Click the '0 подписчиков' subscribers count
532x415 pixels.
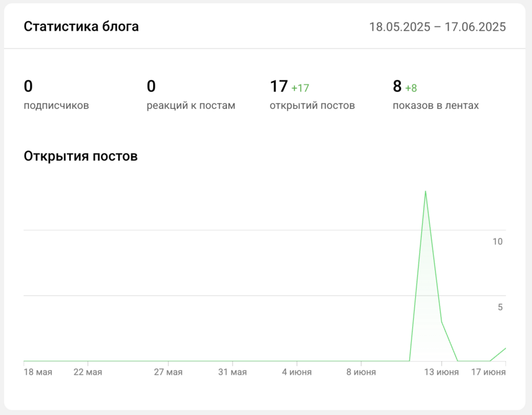(56, 95)
